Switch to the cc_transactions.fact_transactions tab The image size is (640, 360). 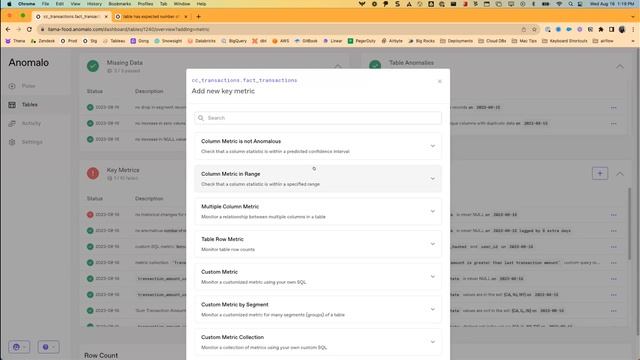[x=72, y=17]
